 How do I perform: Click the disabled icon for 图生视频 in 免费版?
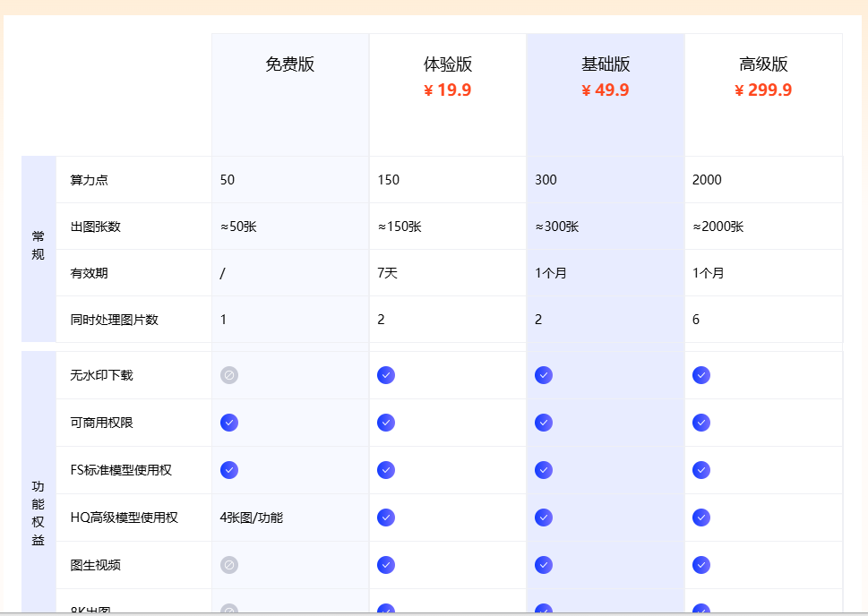[229, 565]
